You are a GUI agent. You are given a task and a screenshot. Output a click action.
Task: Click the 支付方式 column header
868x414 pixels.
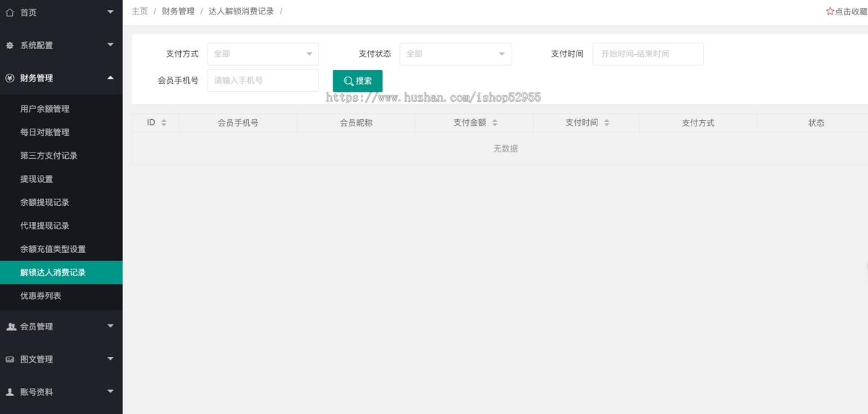pyautogui.click(x=698, y=123)
